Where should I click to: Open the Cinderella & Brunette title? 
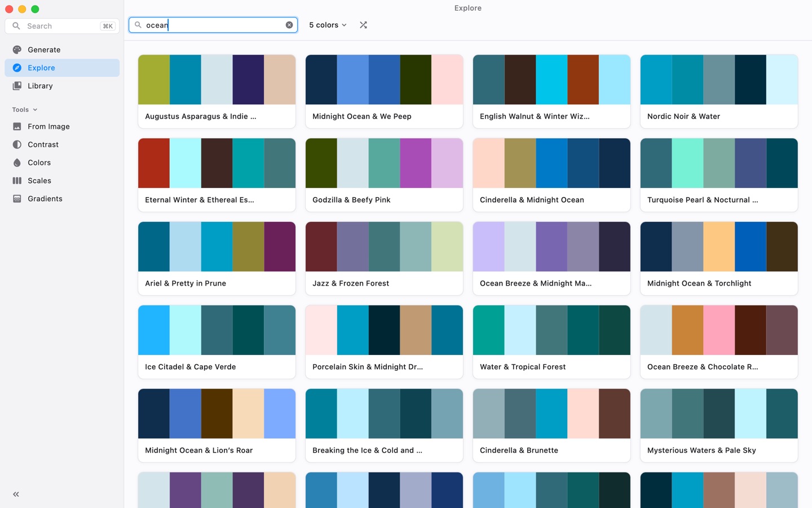click(519, 450)
